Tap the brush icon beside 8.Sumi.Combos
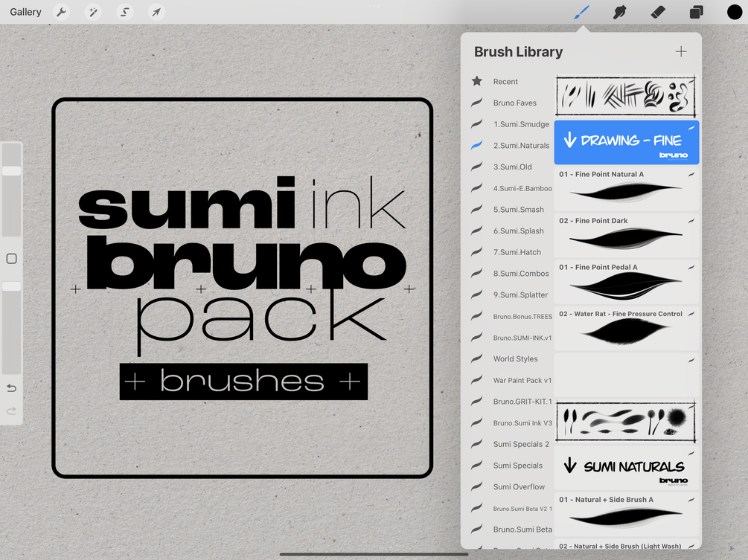 coord(476,273)
